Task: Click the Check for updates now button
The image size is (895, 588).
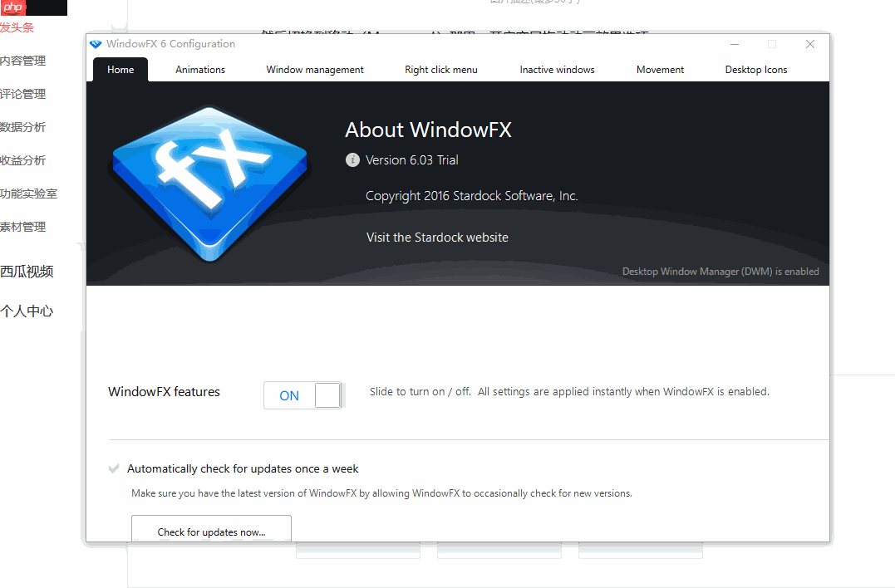Action: tap(211, 532)
